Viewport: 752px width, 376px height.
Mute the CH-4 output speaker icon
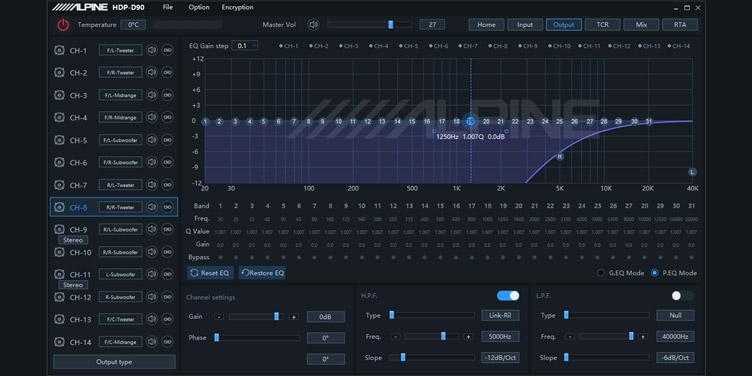point(152,117)
